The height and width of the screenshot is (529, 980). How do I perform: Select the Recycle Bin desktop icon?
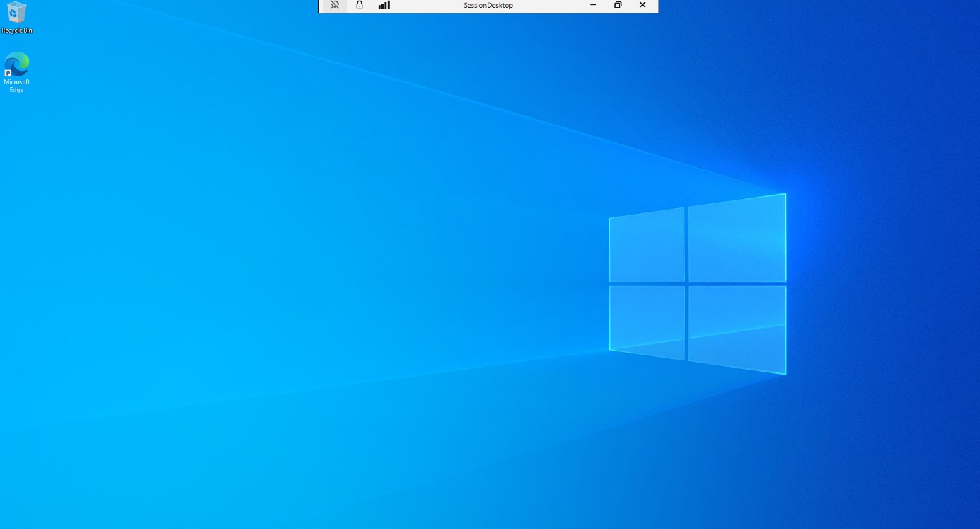click(x=16, y=13)
